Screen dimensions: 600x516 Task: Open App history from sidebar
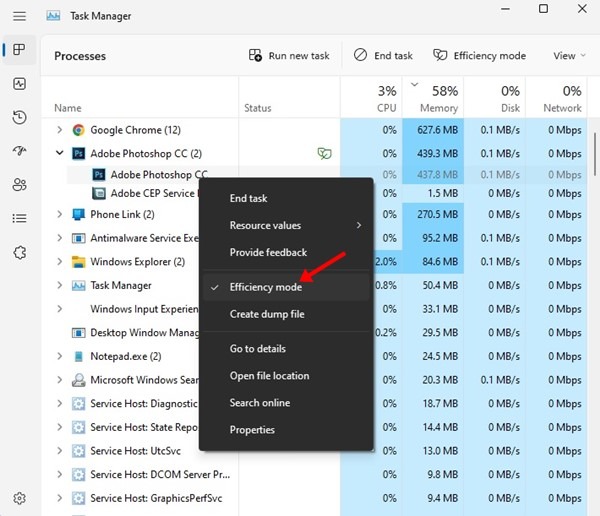[19, 118]
